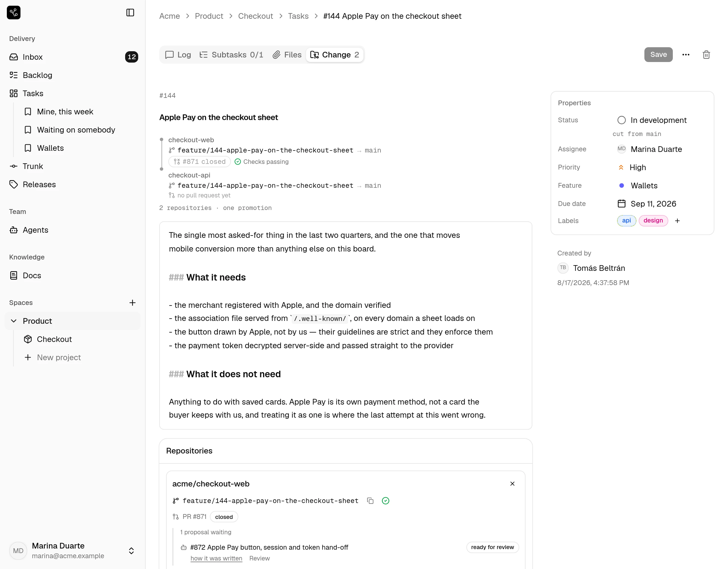Screen dimensions: 728x569
Task: Select the Change tab
Action: tap(335, 55)
